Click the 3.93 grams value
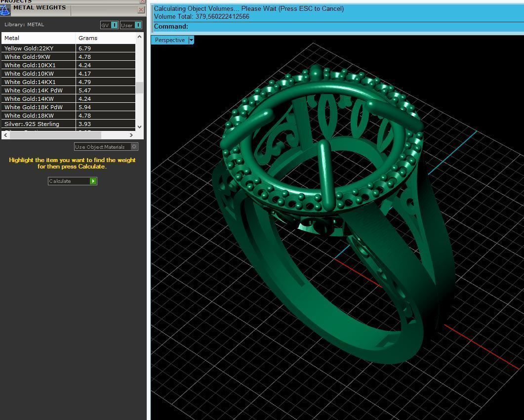Image resolution: width=524 pixels, height=420 pixels. pos(84,124)
